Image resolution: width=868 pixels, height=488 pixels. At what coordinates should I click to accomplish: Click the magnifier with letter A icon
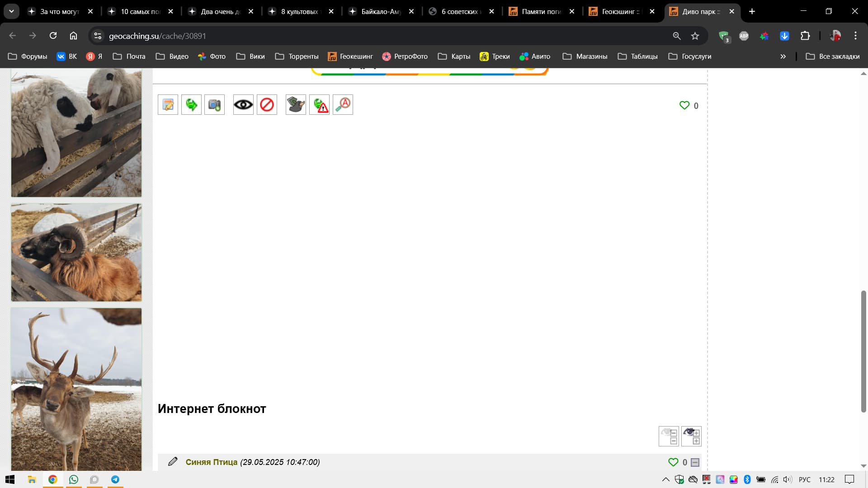click(343, 105)
